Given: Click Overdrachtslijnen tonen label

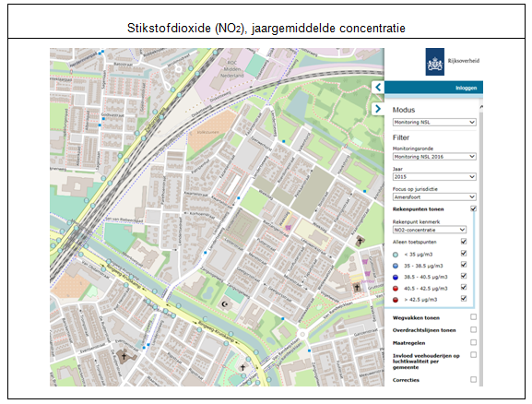Looking at the screenshot, I should pos(424,330).
